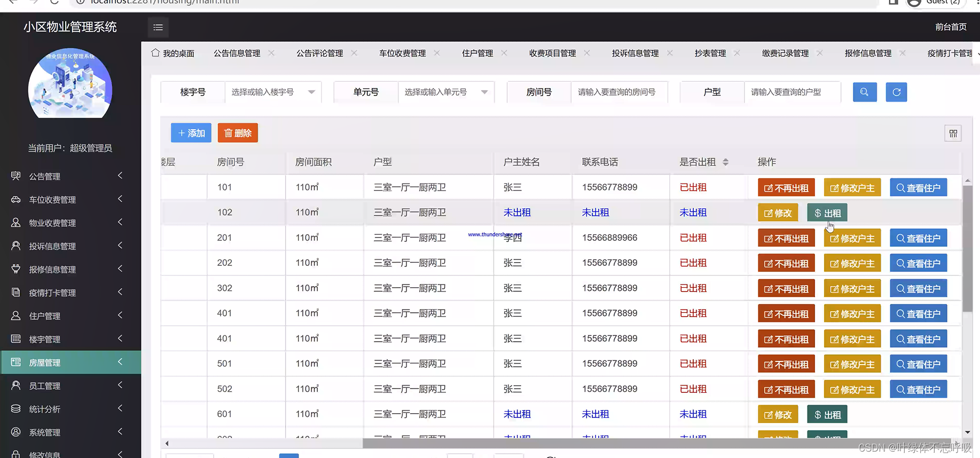Switch to the 收费项目管理 tab

click(x=553, y=53)
